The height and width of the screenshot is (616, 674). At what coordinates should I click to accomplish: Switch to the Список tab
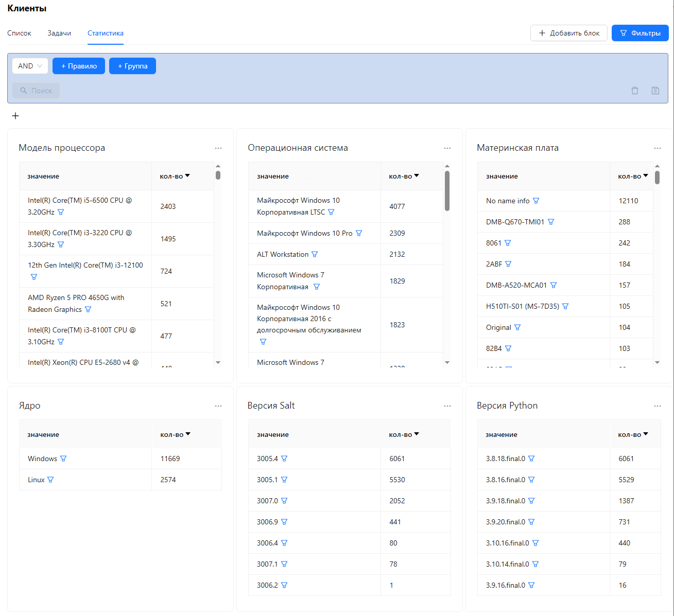[19, 33]
